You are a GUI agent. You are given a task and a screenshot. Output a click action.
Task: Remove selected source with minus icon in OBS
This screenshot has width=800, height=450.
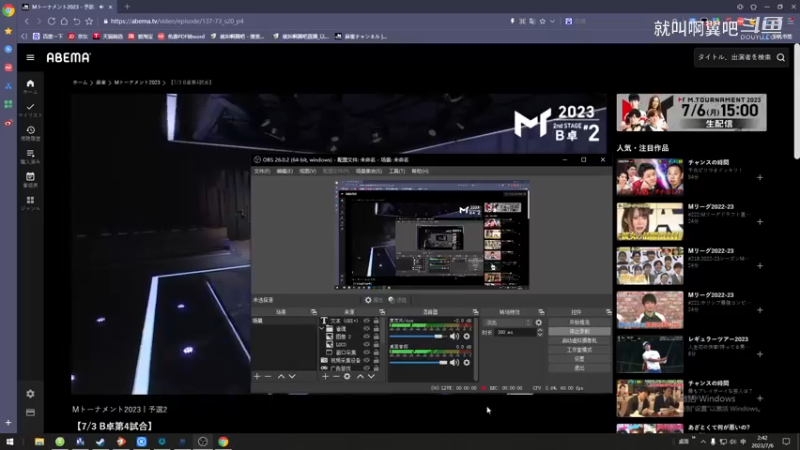(336, 377)
